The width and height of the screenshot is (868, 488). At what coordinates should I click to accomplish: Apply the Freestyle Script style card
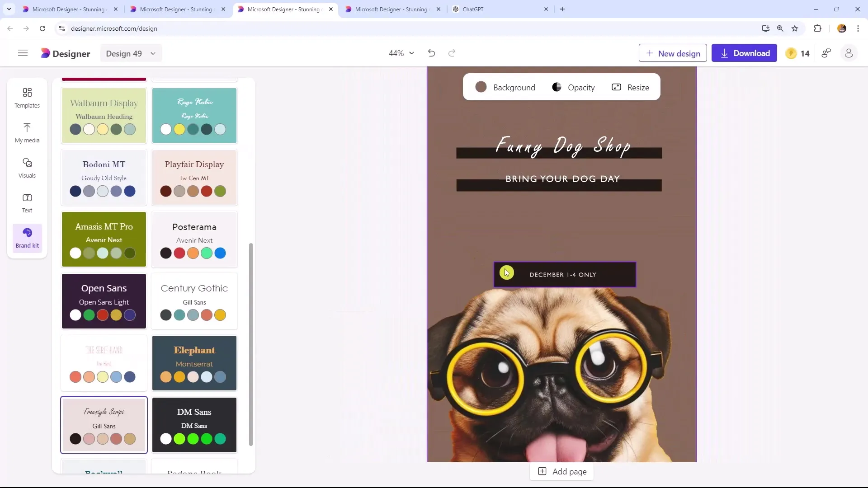click(x=104, y=425)
